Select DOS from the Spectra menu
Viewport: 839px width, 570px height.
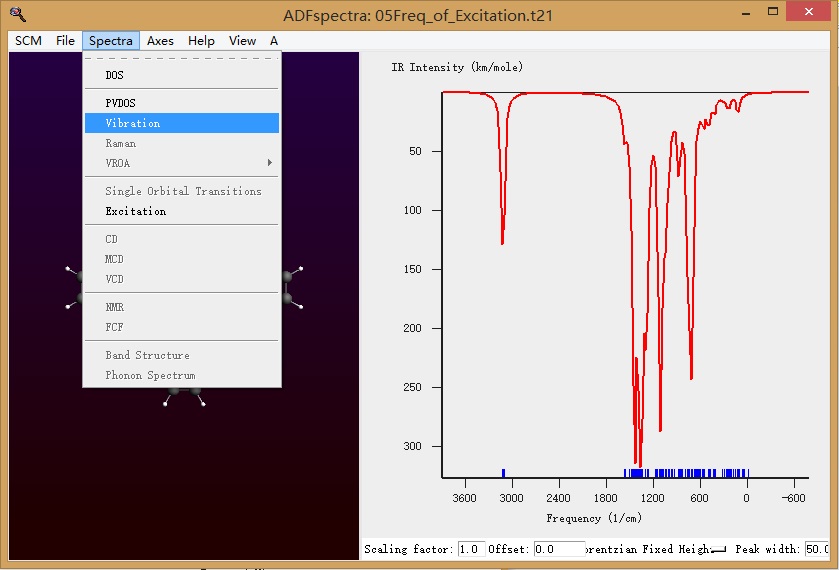coord(182,75)
